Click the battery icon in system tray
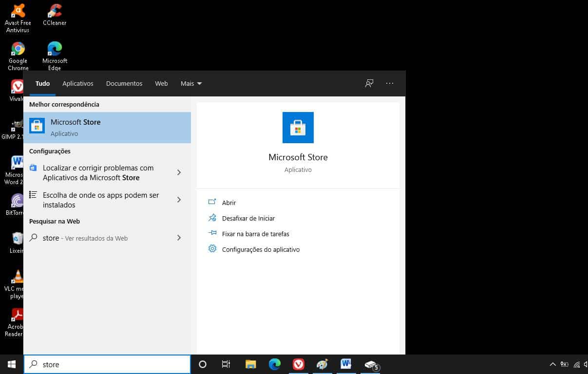The height and width of the screenshot is (374, 588). pos(565,364)
